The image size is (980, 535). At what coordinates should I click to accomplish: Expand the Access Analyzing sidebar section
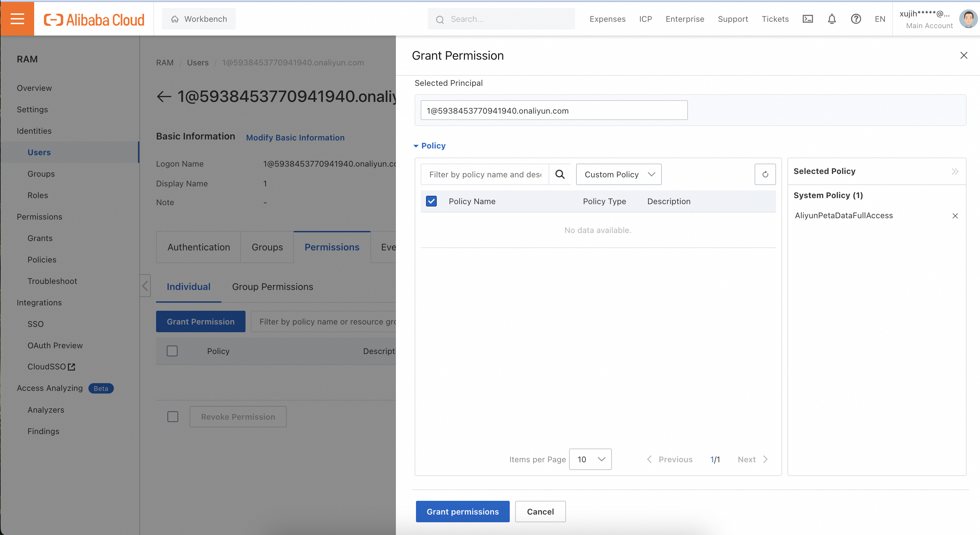[x=50, y=388]
